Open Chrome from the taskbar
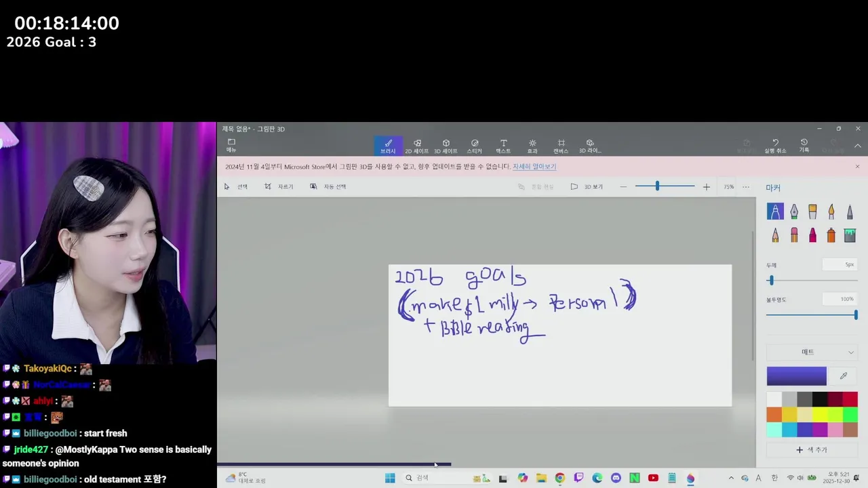868x488 pixels. pos(559,478)
